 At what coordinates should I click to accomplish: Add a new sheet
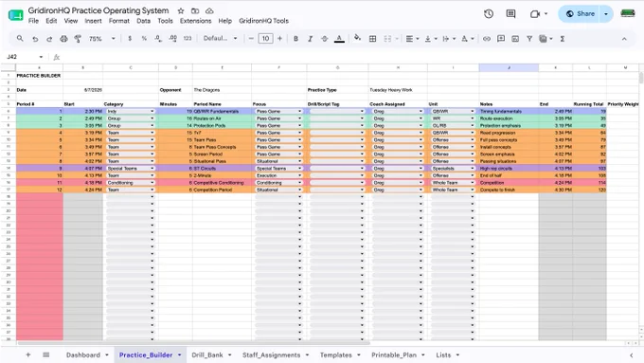(x=27, y=354)
